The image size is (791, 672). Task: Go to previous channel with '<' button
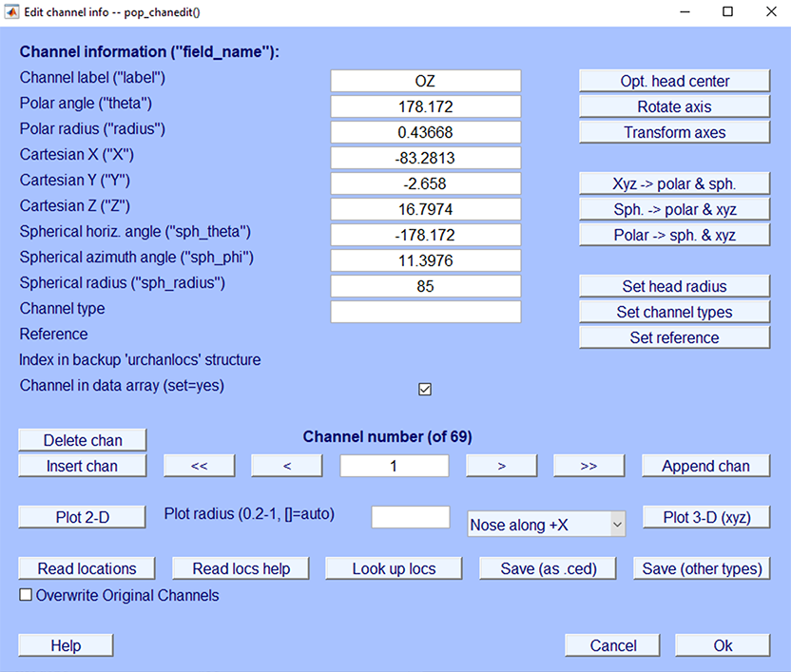[287, 466]
